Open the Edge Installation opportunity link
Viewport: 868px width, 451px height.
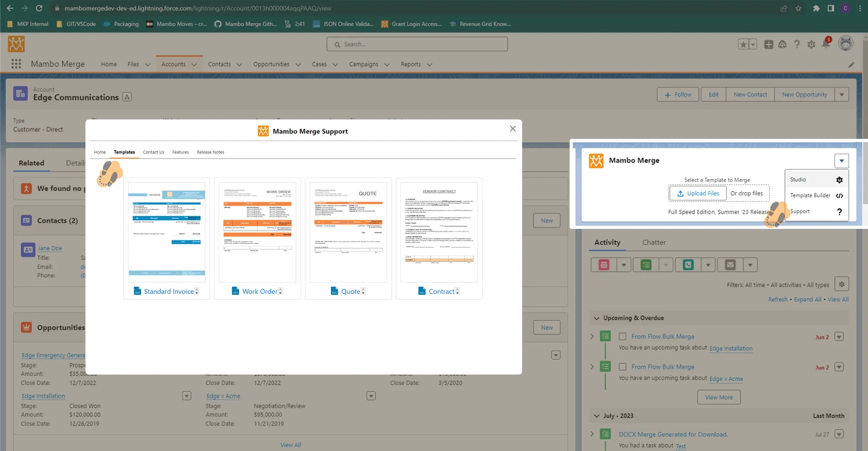click(43, 396)
